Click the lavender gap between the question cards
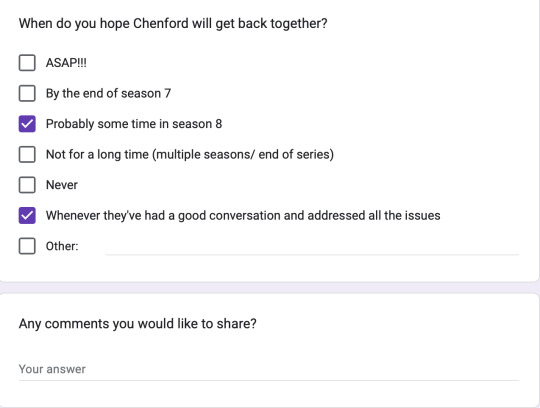The image size is (540, 408). click(x=270, y=287)
